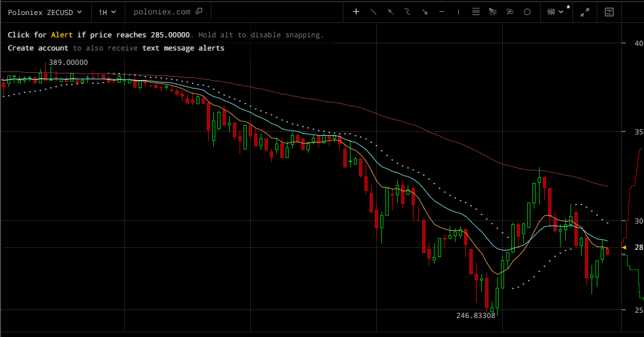This screenshot has width=644, height=337.
Task: Click the Create account text
Action: coord(38,48)
